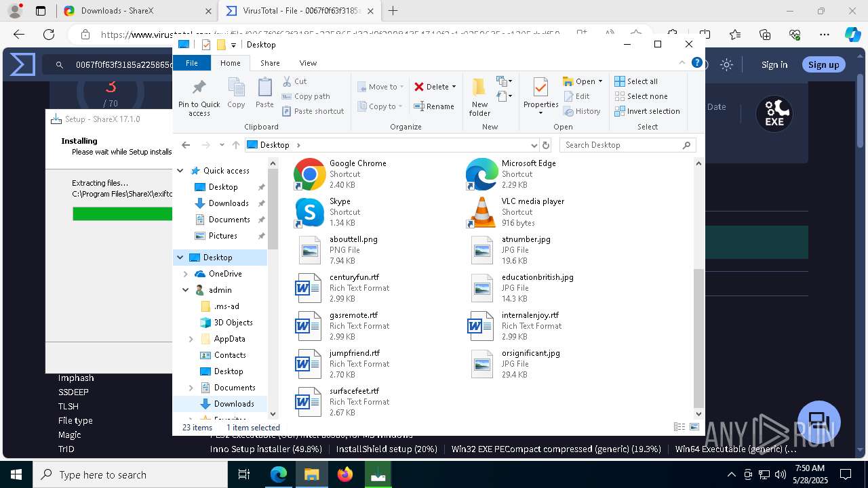Viewport: 868px width, 488px height.
Task: Select the VirusTotal browser tab
Action: point(300,11)
